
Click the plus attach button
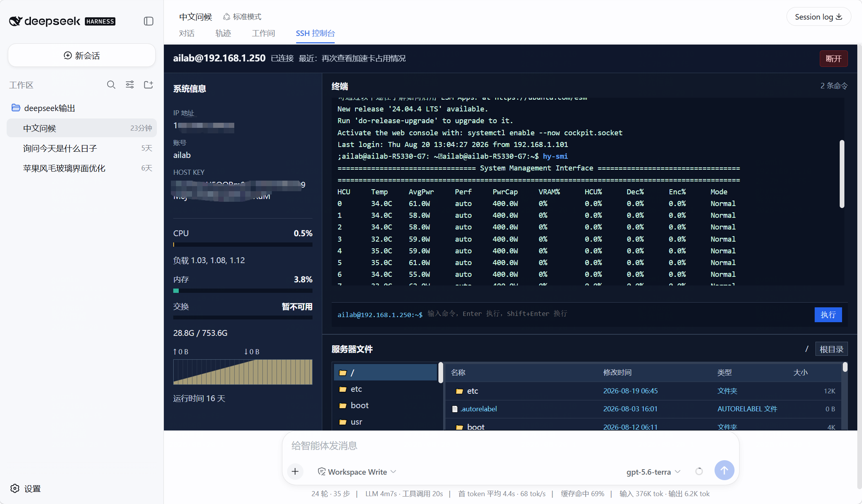295,472
